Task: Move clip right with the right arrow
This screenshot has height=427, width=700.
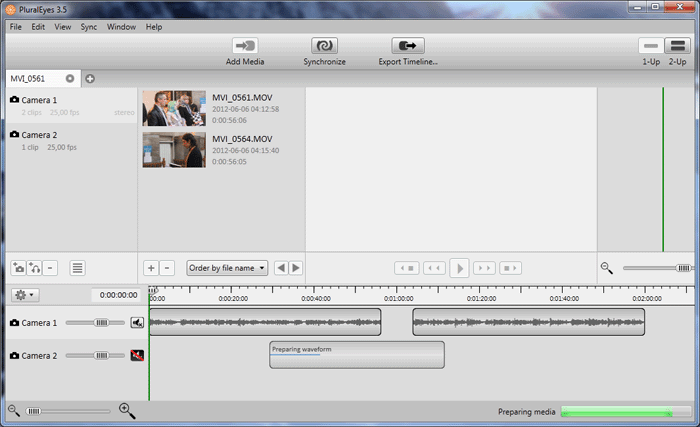Action: [x=296, y=268]
